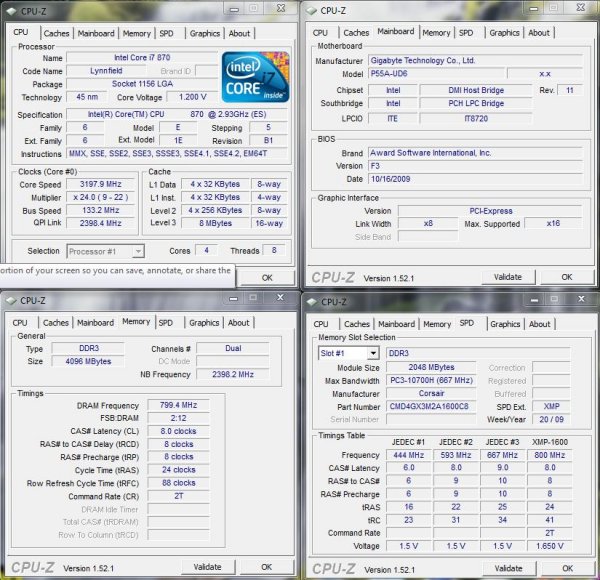This screenshot has height=580, width=600.
Task: Click the Level 3 cache 8 MBytes value
Action: (x=215, y=223)
